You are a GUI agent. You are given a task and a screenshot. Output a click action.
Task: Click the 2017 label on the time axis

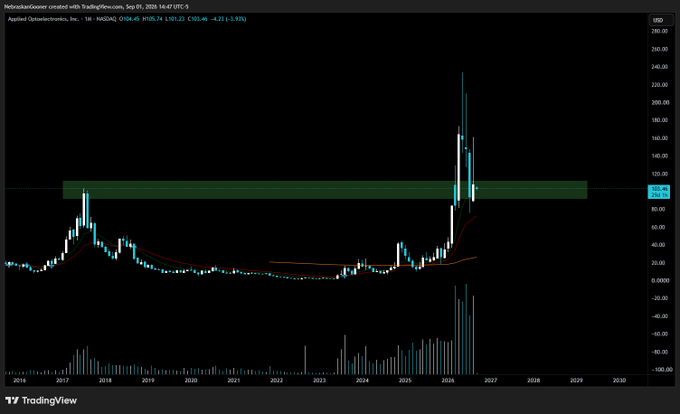click(x=62, y=380)
